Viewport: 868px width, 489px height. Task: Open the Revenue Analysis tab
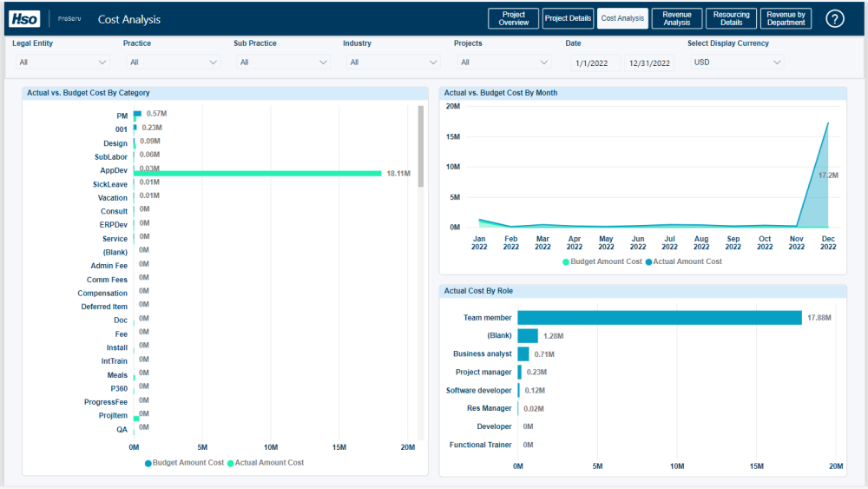pyautogui.click(x=676, y=19)
